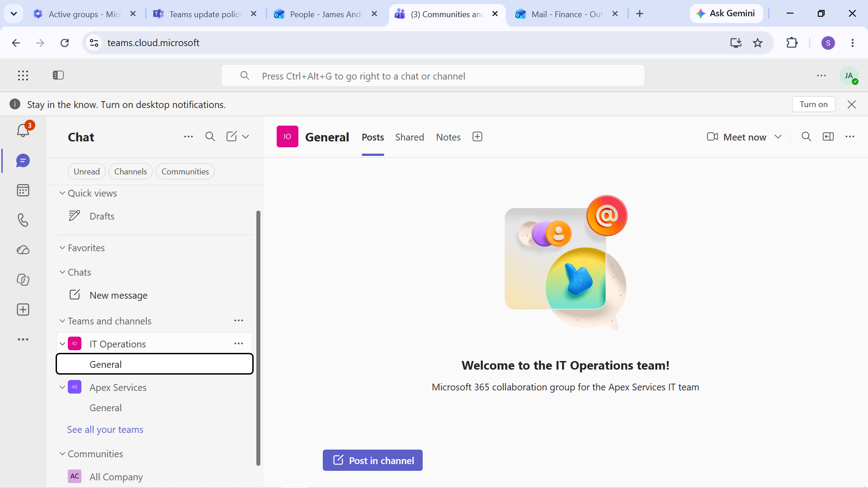Add a tab with the plus icon
868x488 pixels.
point(477,136)
